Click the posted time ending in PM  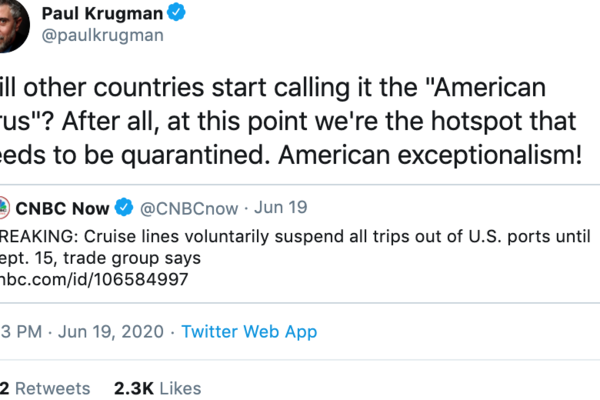pos(16,330)
